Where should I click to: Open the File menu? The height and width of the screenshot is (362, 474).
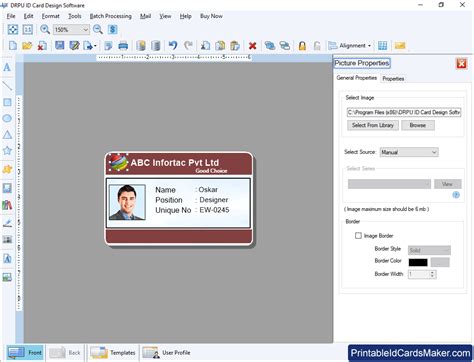pos(11,16)
